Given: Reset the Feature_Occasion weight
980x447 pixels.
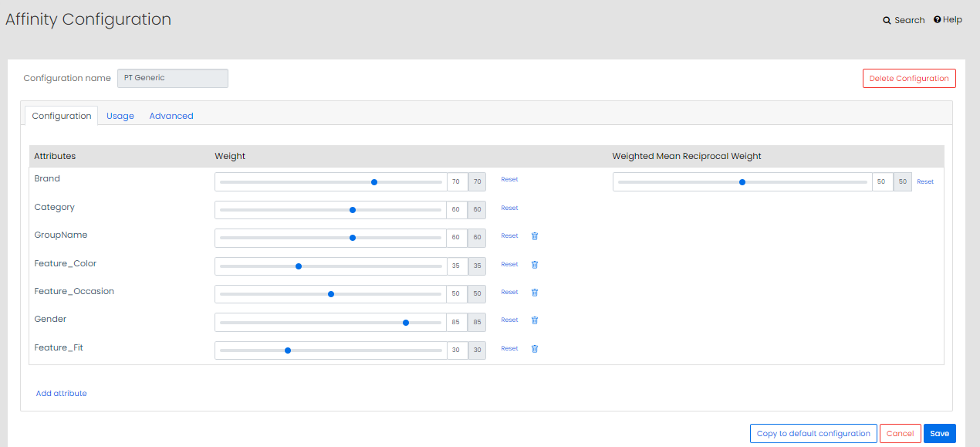Looking at the screenshot, I should point(509,293).
